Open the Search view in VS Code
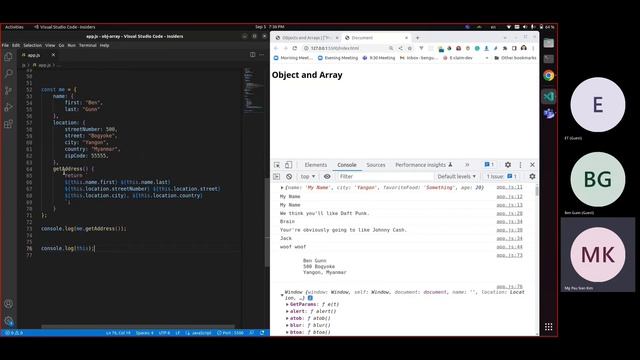Image resolution: width=640 pixels, height=360 pixels. (8, 73)
